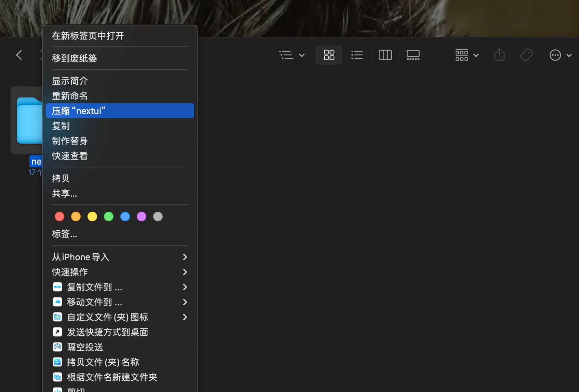
Task: Choose 快速查看 menu item
Action: click(x=120, y=156)
